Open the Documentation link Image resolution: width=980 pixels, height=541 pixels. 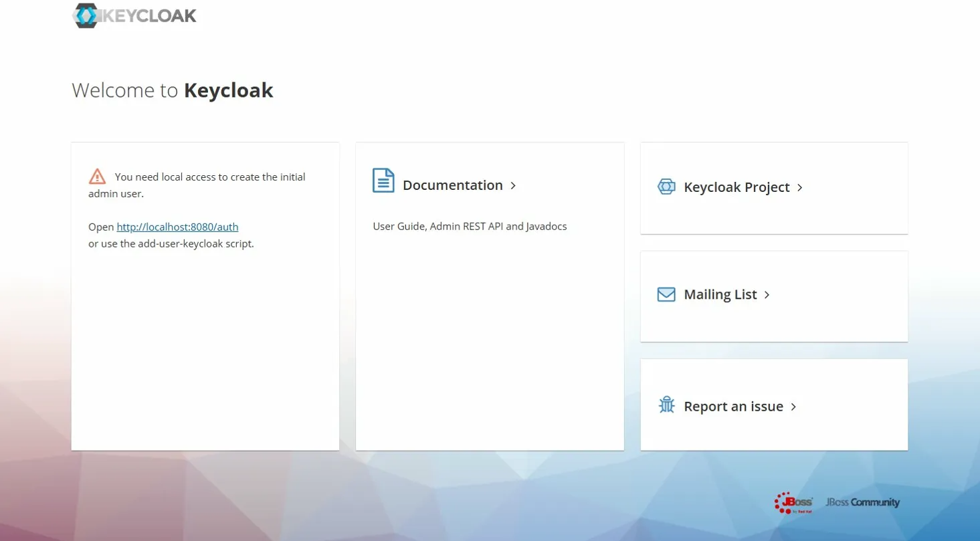[x=453, y=185]
